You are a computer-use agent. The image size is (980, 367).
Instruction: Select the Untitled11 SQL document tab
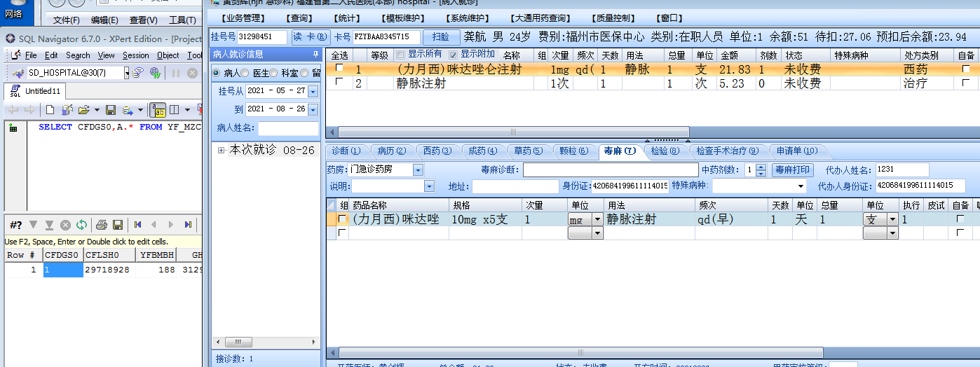35,91
